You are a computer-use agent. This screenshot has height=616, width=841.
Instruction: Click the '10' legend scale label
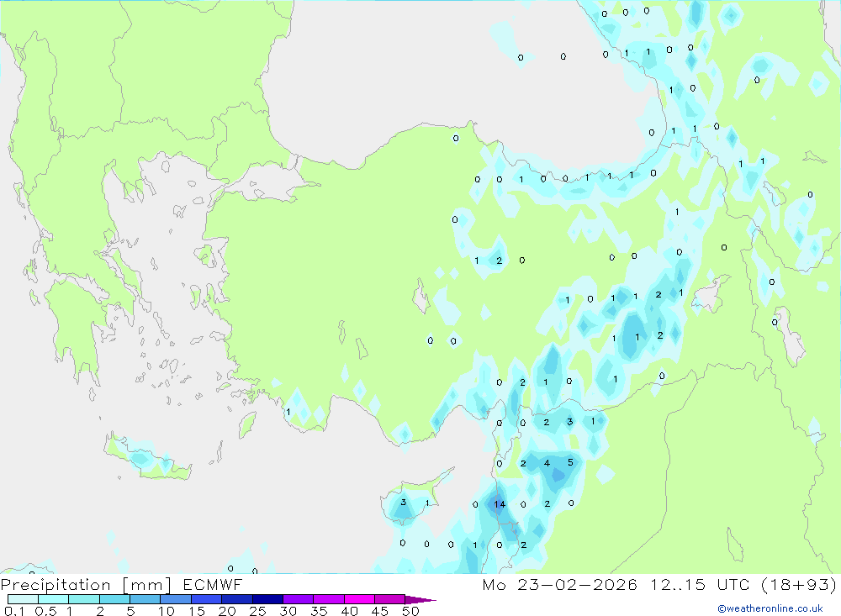[167, 611]
